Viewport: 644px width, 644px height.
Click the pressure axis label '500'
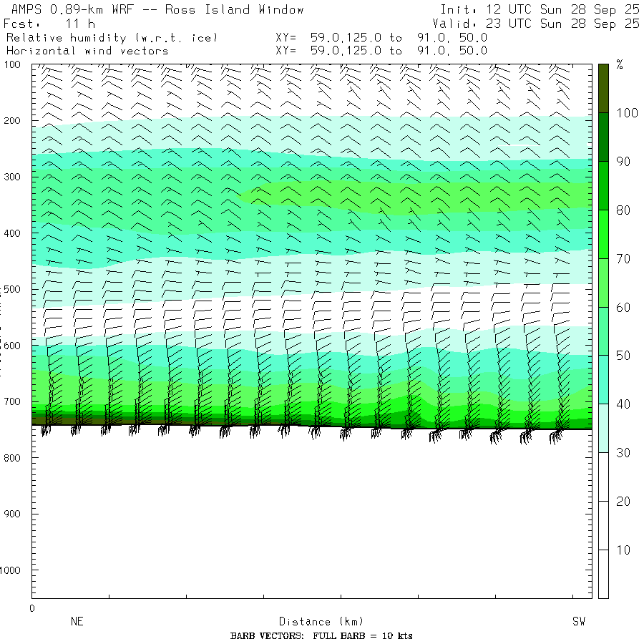12,289
